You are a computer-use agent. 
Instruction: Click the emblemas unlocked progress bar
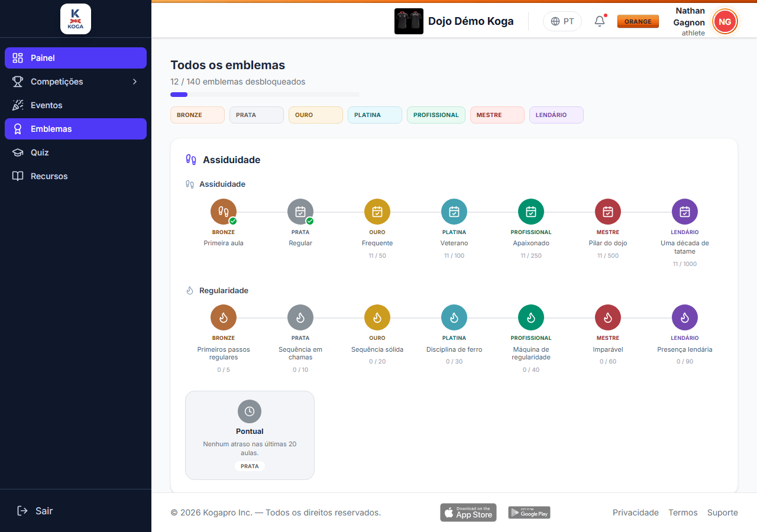265,95
